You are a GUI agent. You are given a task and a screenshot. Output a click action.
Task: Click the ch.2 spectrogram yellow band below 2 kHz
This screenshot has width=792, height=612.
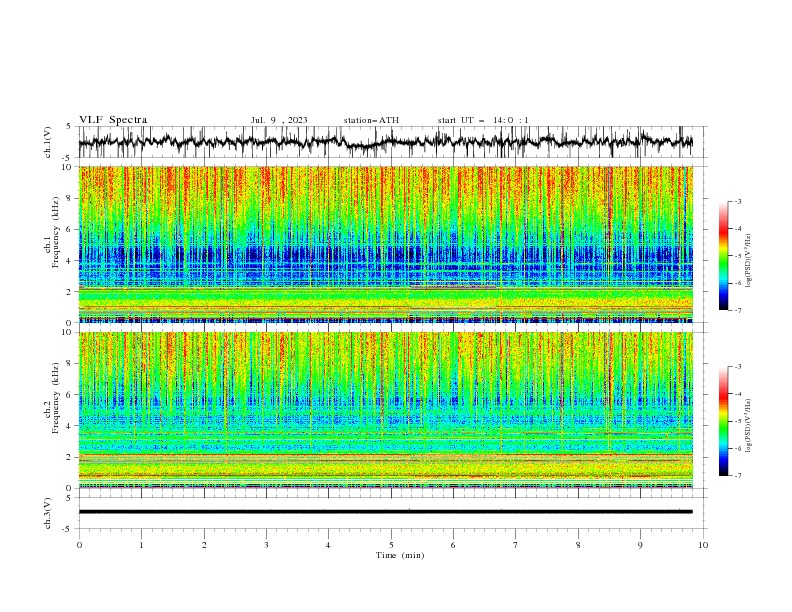coord(385,467)
